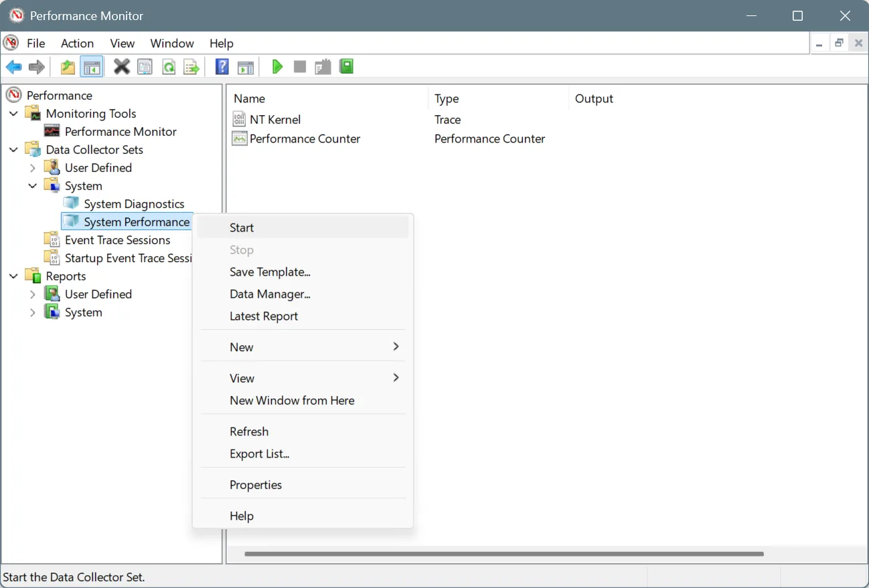This screenshot has width=869, height=588.
Task: Toggle Show/Hide Console Tree toolbar icon
Action: pyautogui.click(x=92, y=67)
